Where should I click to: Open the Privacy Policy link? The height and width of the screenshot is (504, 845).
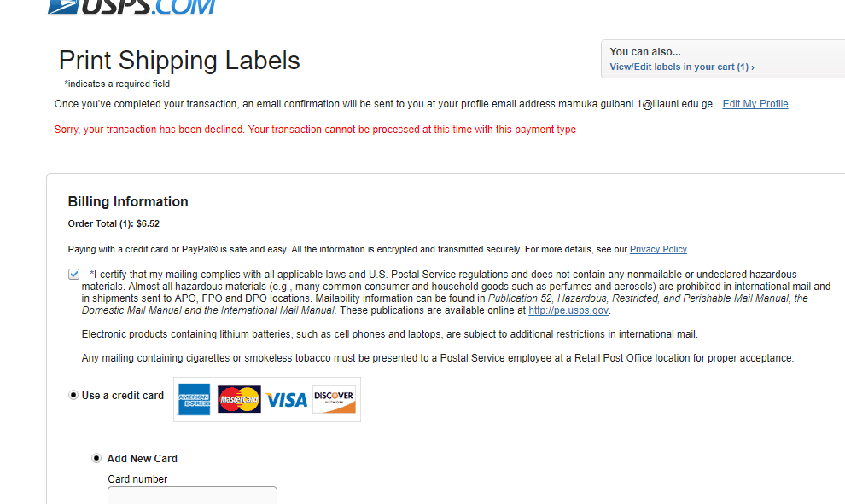pyautogui.click(x=657, y=248)
